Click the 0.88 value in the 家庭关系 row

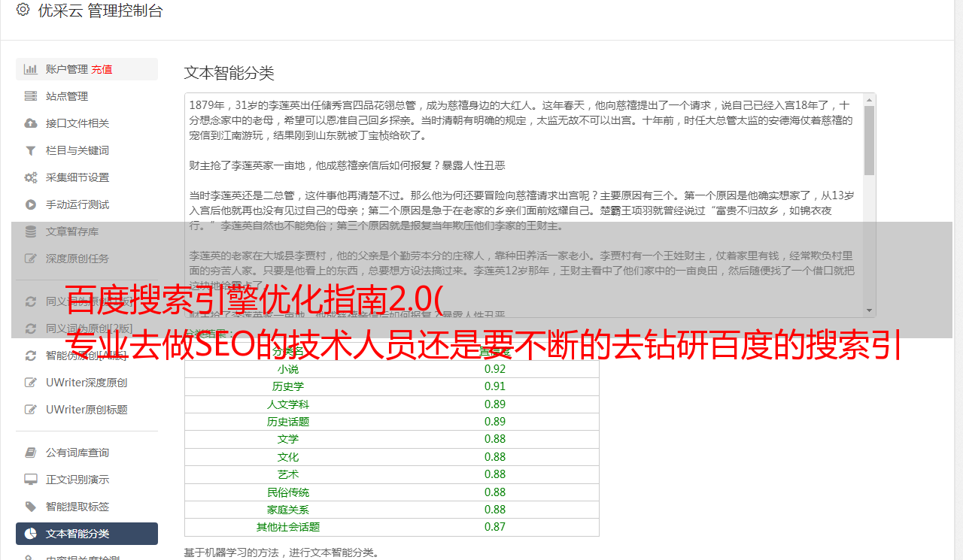pyautogui.click(x=495, y=510)
